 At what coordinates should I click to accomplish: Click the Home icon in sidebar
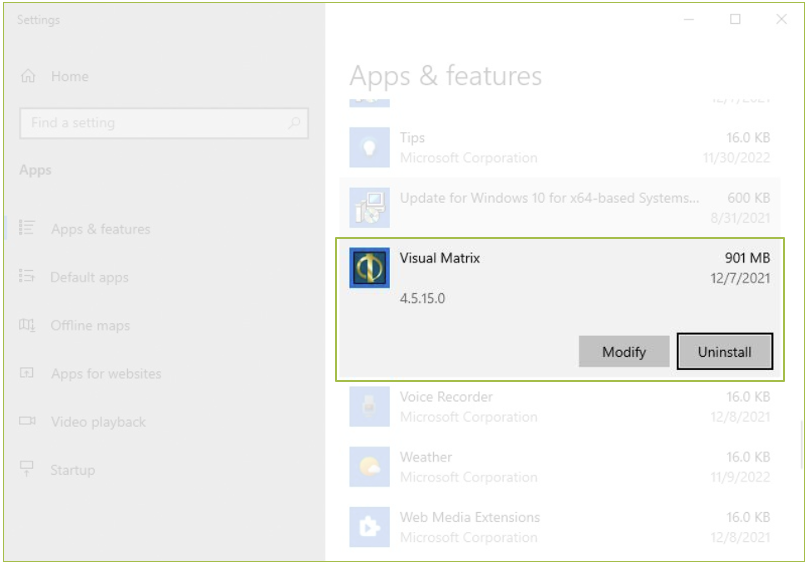pos(28,76)
